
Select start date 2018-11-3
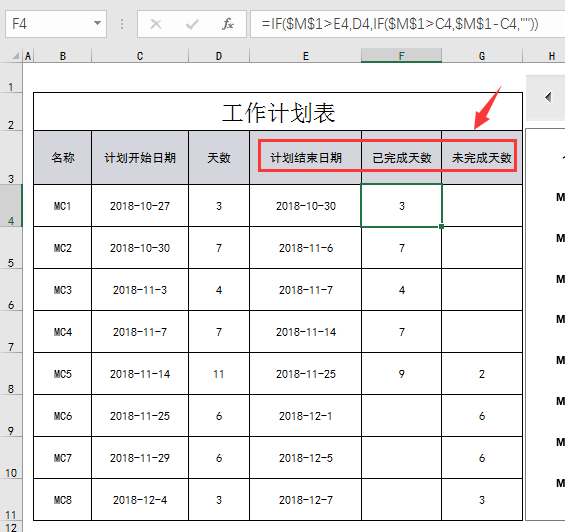click(x=140, y=290)
